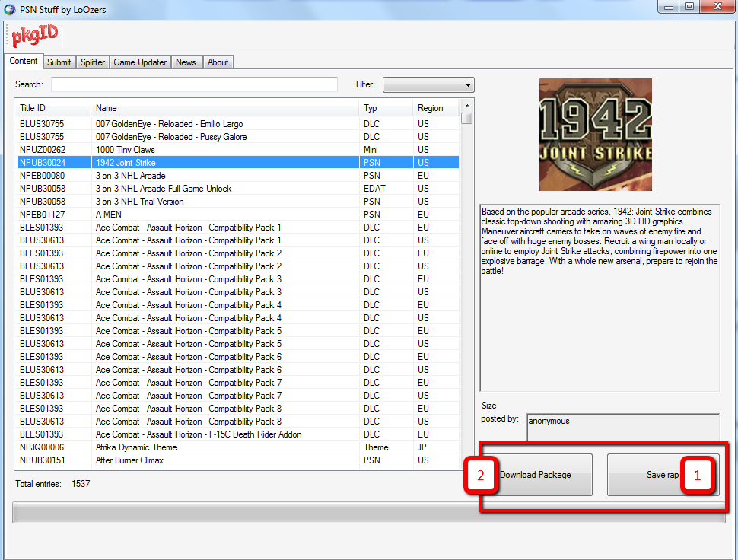Open the Splitter tab
This screenshot has height=560, width=738.
[93, 62]
